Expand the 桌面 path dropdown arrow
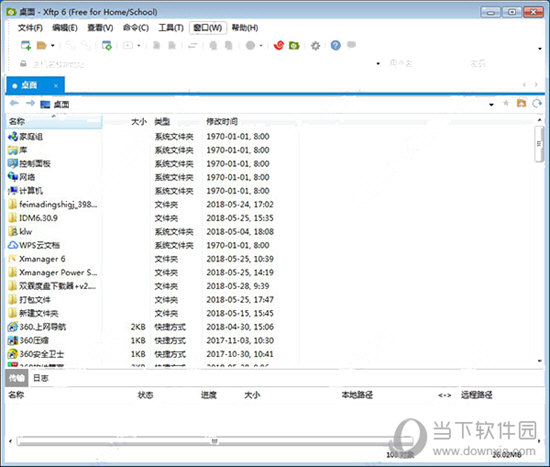Viewport: 550px width, 467px height. (491, 104)
